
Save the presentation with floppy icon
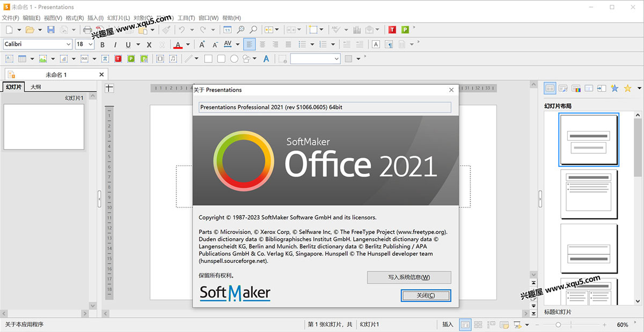pyautogui.click(x=51, y=30)
